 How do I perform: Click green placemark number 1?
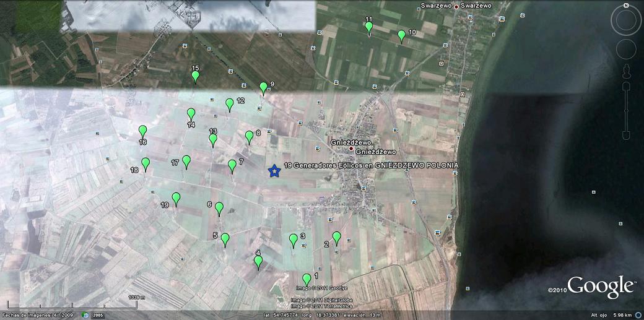point(307,280)
